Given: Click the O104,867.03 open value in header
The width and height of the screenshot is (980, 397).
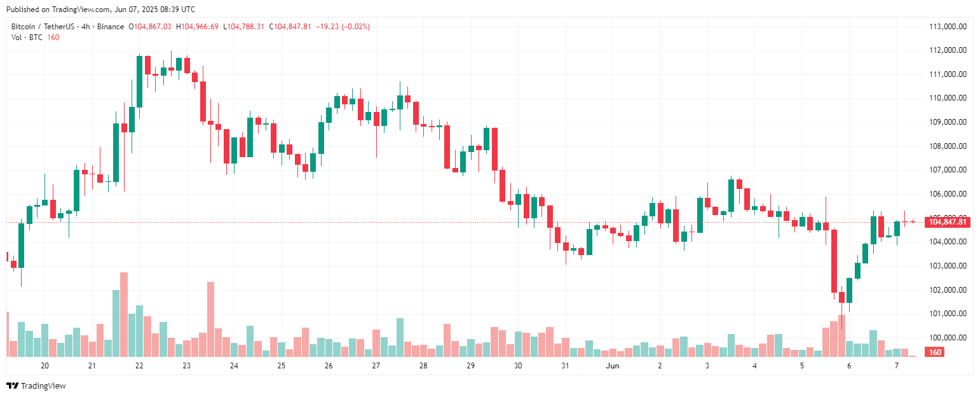Looking at the screenshot, I should (150, 27).
